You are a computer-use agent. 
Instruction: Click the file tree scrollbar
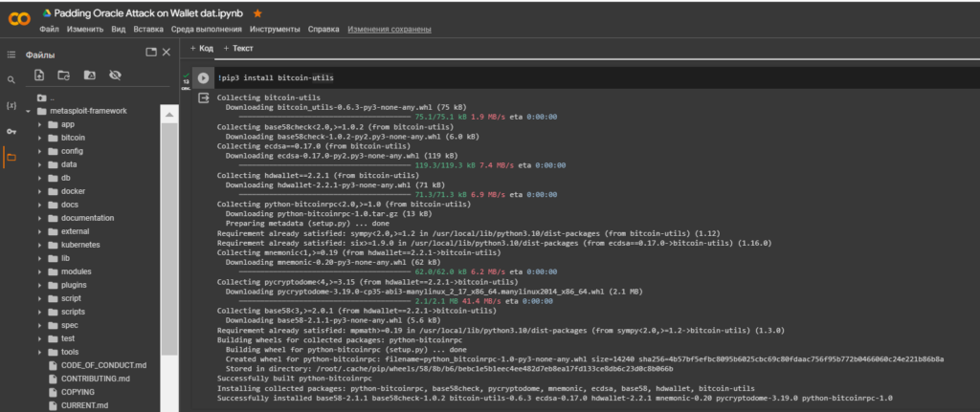169,237
